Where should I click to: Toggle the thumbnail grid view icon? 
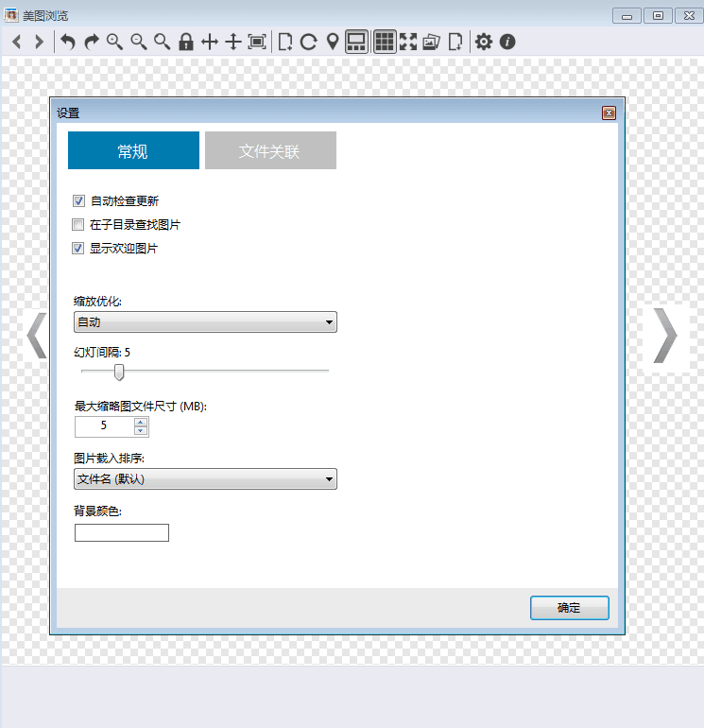coord(385,42)
